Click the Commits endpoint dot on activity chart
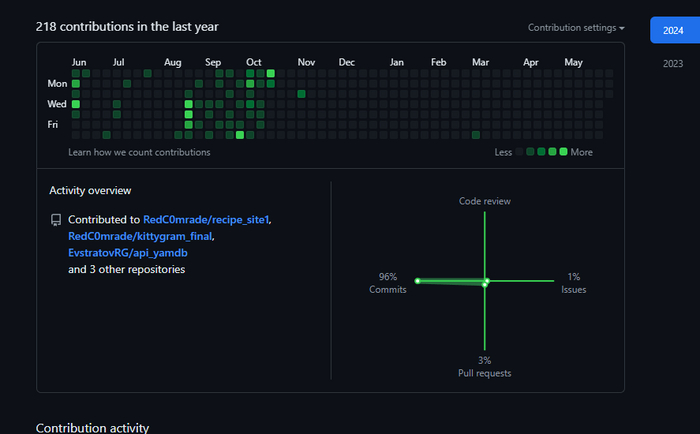Screen dimensions: 700x434 418,281
